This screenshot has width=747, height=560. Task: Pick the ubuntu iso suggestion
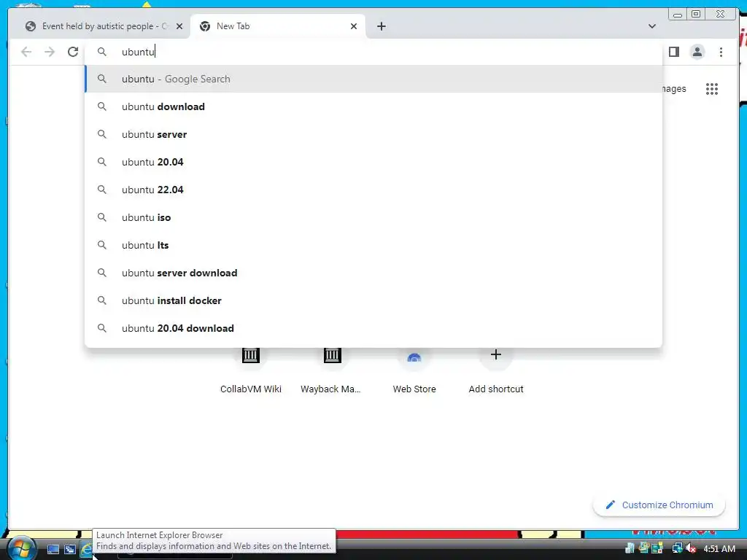(373, 217)
